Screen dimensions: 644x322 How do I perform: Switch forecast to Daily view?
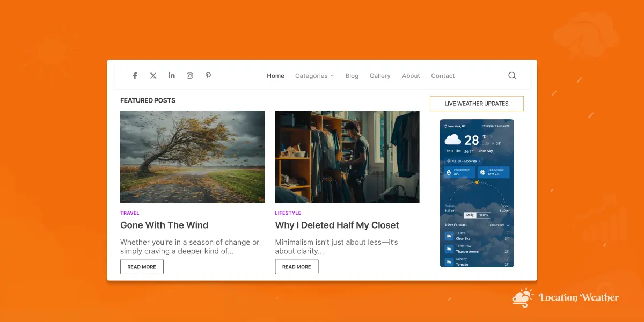click(470, 215)
